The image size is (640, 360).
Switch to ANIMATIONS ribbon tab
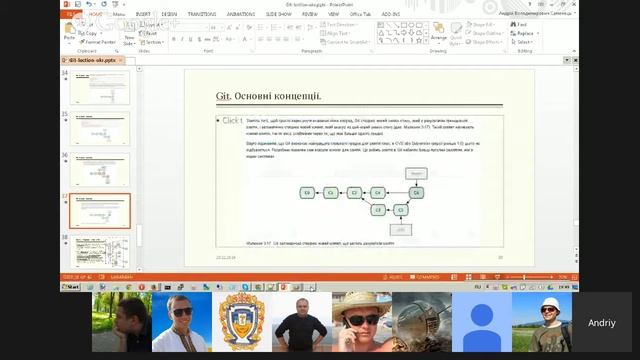click(x=241, y=14)
